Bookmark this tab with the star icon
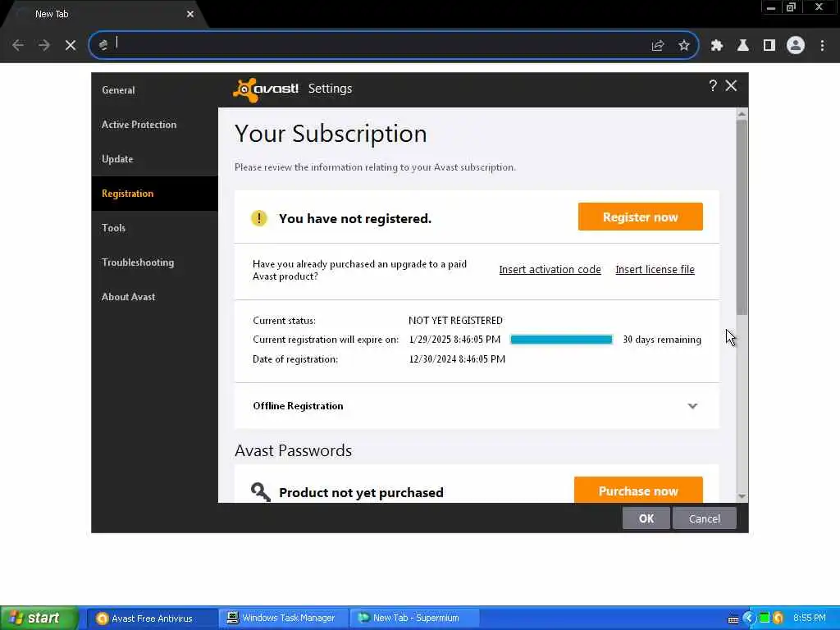The image size is (840, 630). [683, 46]
